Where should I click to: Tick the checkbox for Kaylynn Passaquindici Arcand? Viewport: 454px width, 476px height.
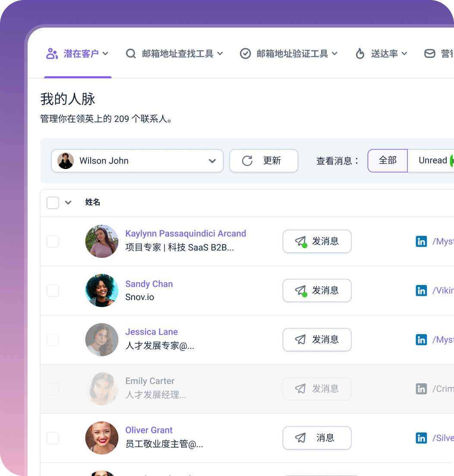pos(53,241)
